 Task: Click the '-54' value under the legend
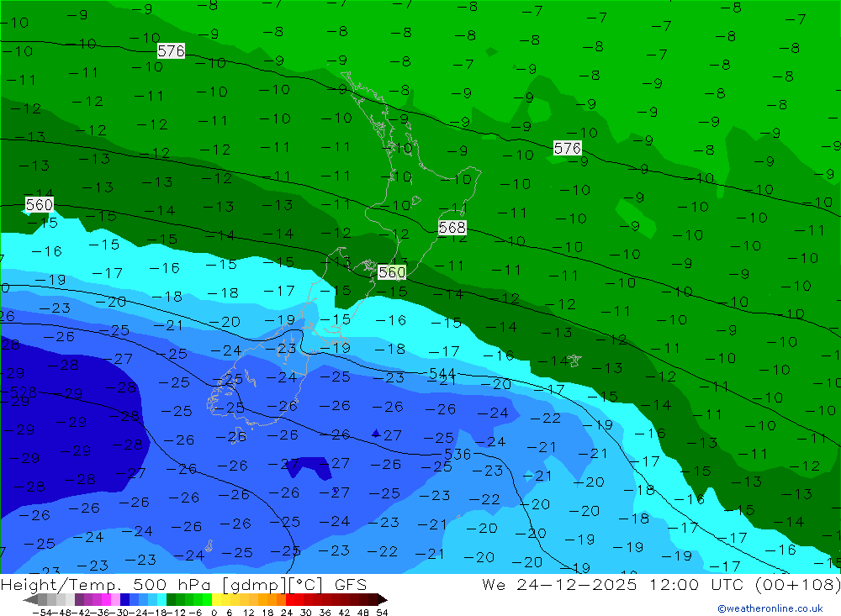pyautogui.click(x=42, y=613)
